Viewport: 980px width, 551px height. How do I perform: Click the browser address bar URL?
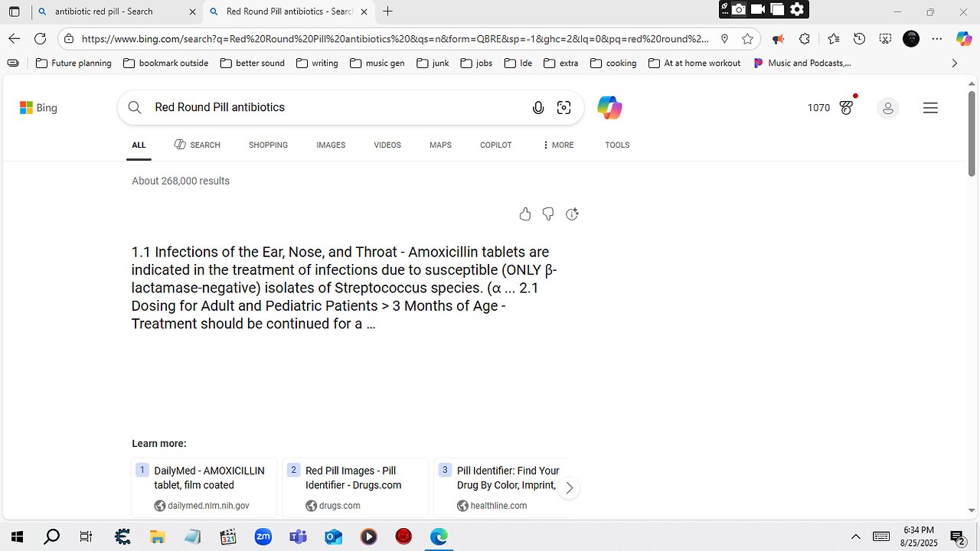click(x=395, y=39)
